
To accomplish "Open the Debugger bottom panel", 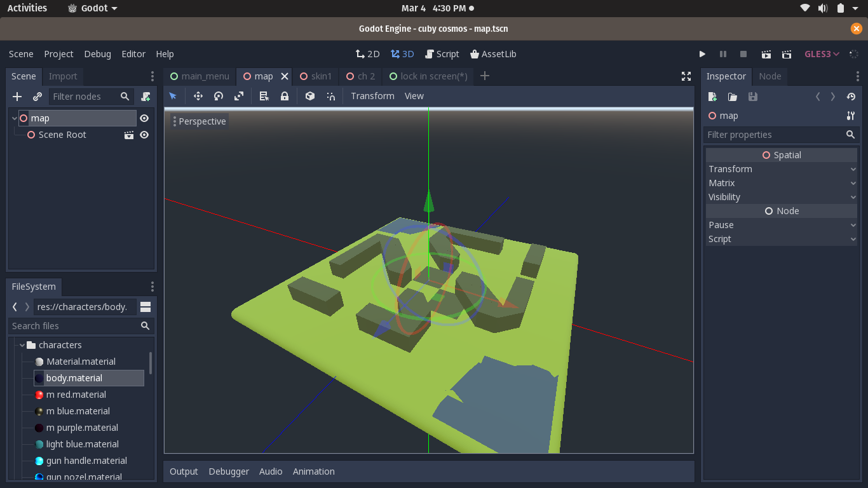I will [229, 471].
